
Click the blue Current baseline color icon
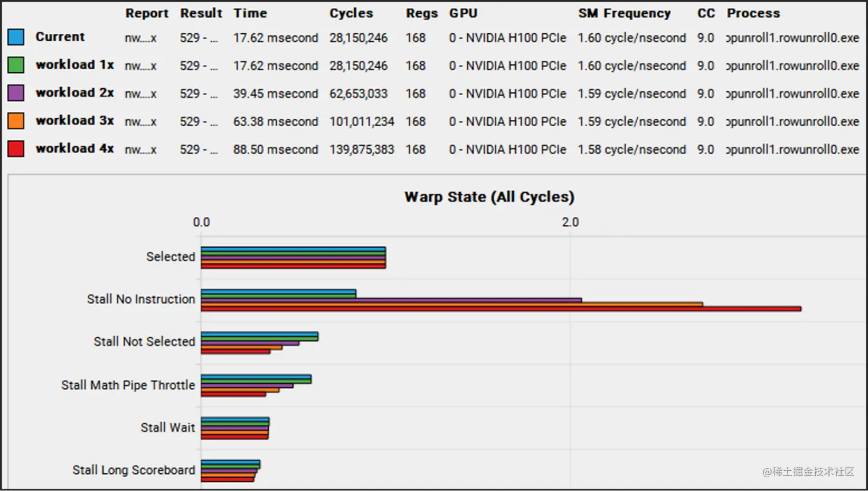click(16, 36)
